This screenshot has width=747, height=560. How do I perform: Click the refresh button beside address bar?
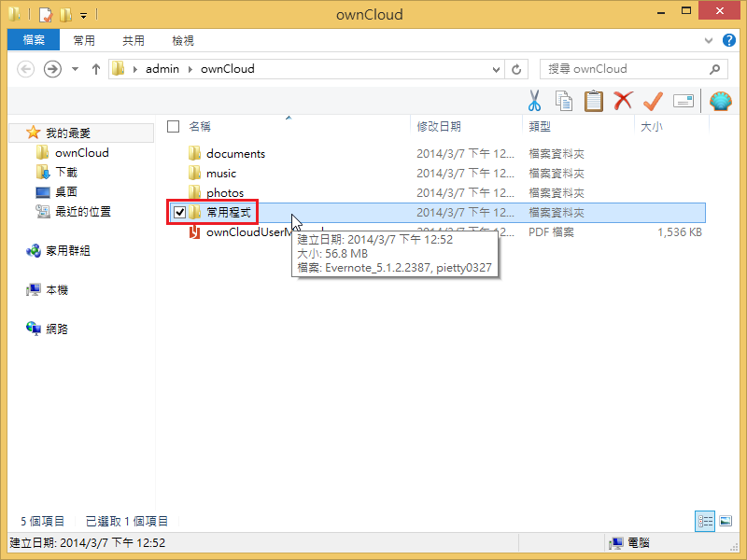click(517, 69)
